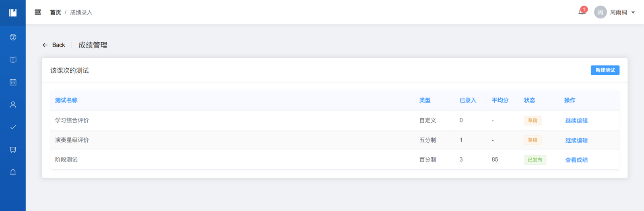The width and height of the screenshot is (644, 211).
Task: Open the checkmark icon in sidebar
Action: click(13, 127)
